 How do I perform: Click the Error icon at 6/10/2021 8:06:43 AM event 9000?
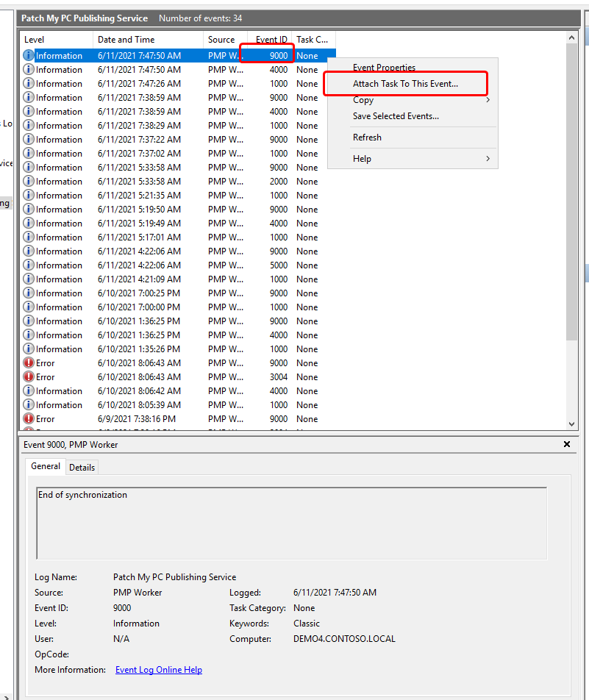click(x=29, y=363)
